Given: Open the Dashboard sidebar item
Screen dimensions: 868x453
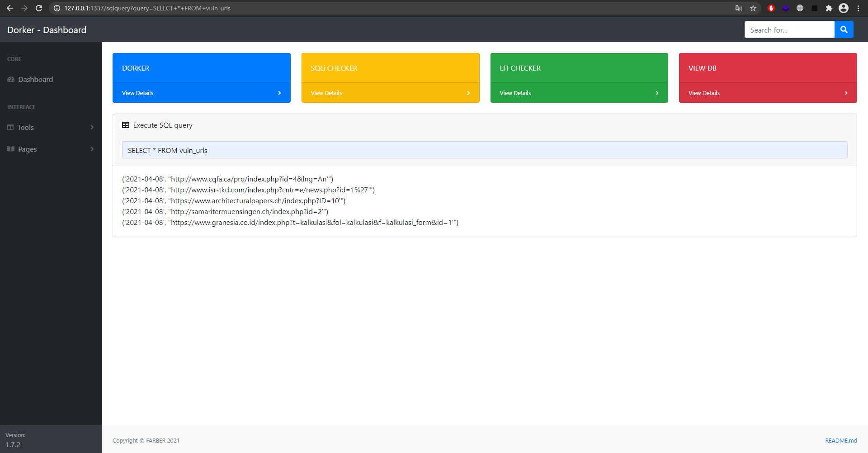Looking at the screenshot, I should coord(51,80).
